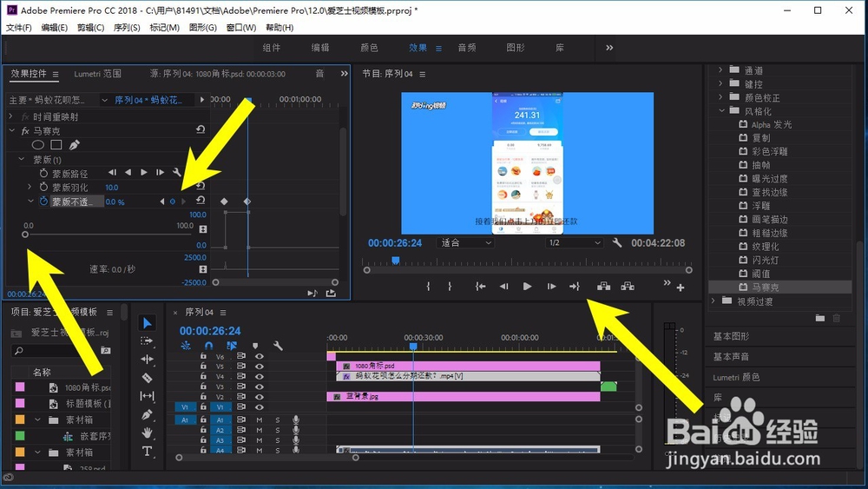Show more workspaces overflow chevron
Viewport: 868px width, 489px height.
click(609, 48)
